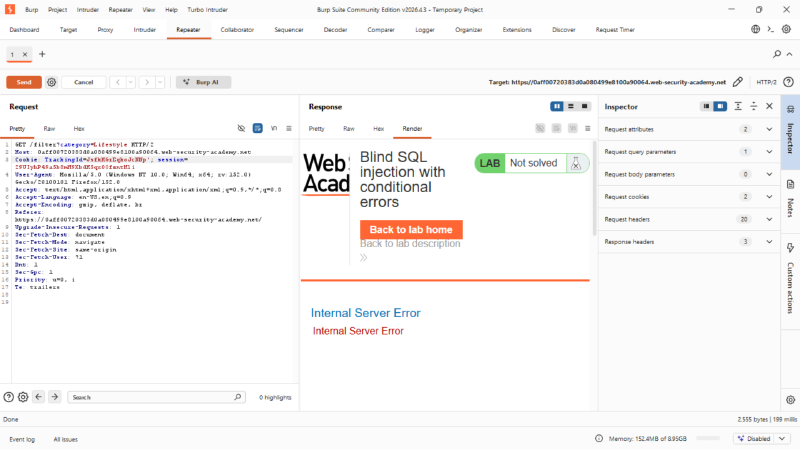The image size is (800, 450).
Task: Open Inspector side tab icon
Action: point(790,109)
